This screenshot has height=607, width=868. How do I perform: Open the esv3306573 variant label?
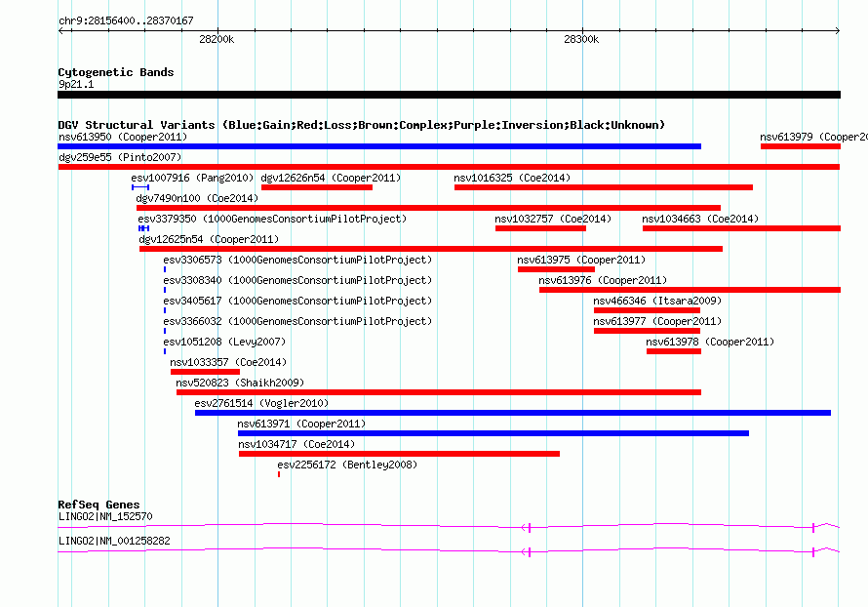pyautogui.click(x=297, y=260)
